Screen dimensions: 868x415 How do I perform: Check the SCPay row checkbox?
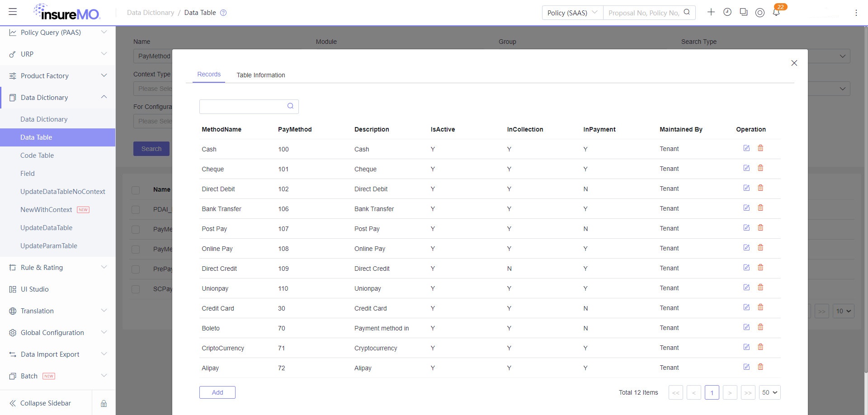click(x=136, y=289)
